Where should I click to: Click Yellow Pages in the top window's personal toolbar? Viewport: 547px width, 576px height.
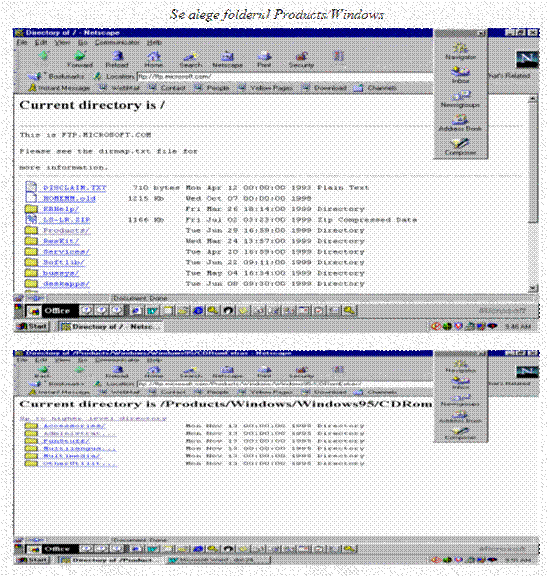[x=265, y=88]
